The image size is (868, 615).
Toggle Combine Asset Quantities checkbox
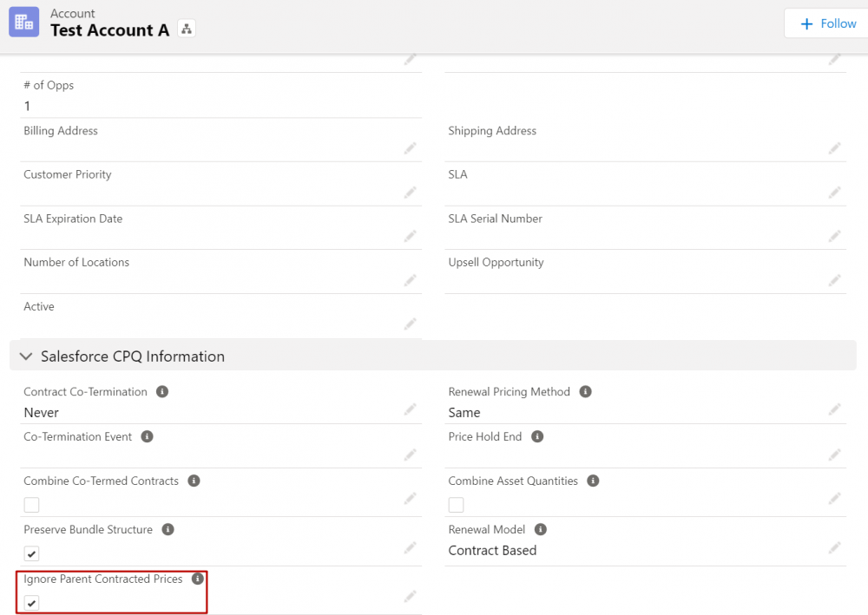point(457,504)
